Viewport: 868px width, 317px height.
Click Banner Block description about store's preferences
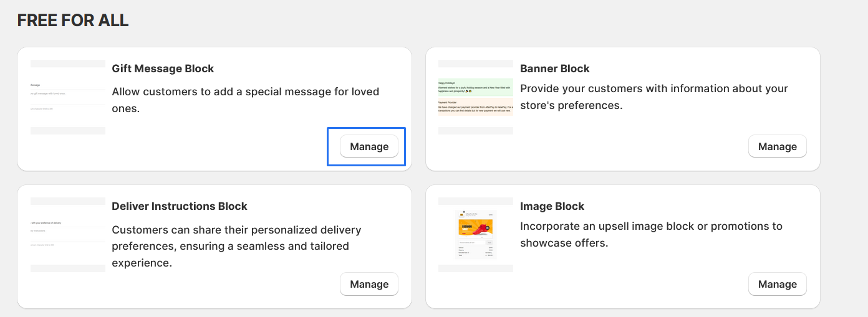[x=653, y=97]
